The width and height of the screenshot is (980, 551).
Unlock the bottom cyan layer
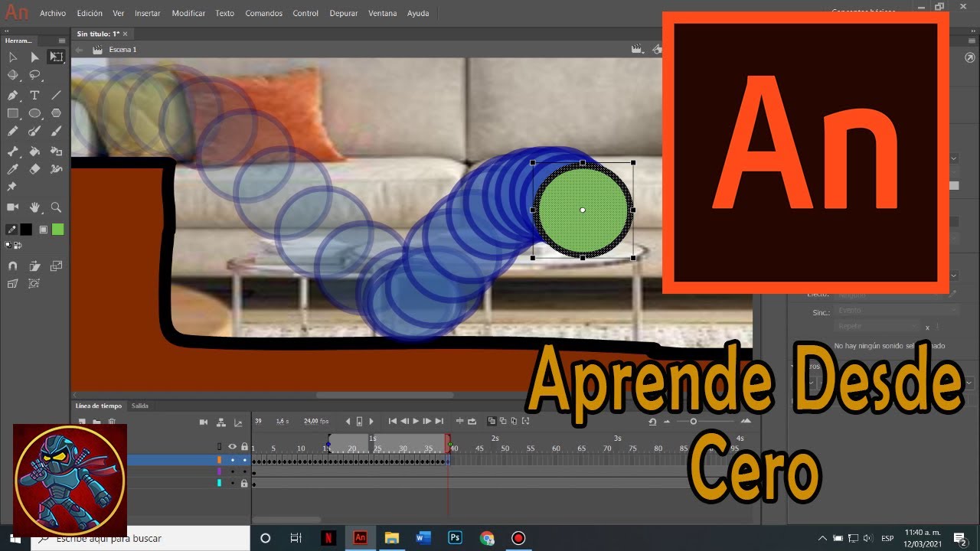coord(244,484)
